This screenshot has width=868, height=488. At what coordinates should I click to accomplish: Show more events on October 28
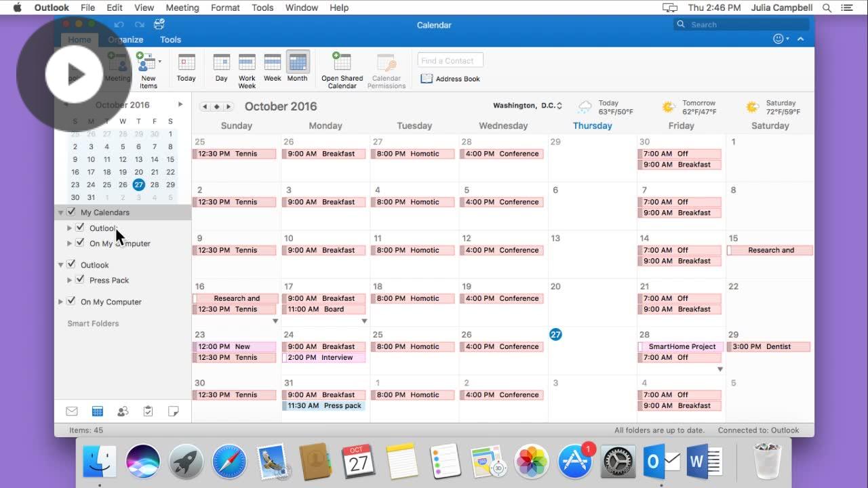720,369
